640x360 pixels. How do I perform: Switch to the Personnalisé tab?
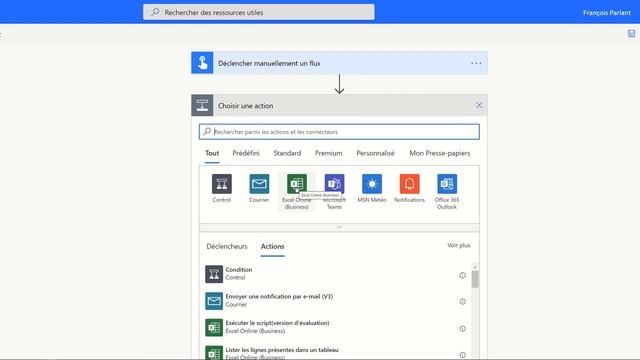(376, 153)
